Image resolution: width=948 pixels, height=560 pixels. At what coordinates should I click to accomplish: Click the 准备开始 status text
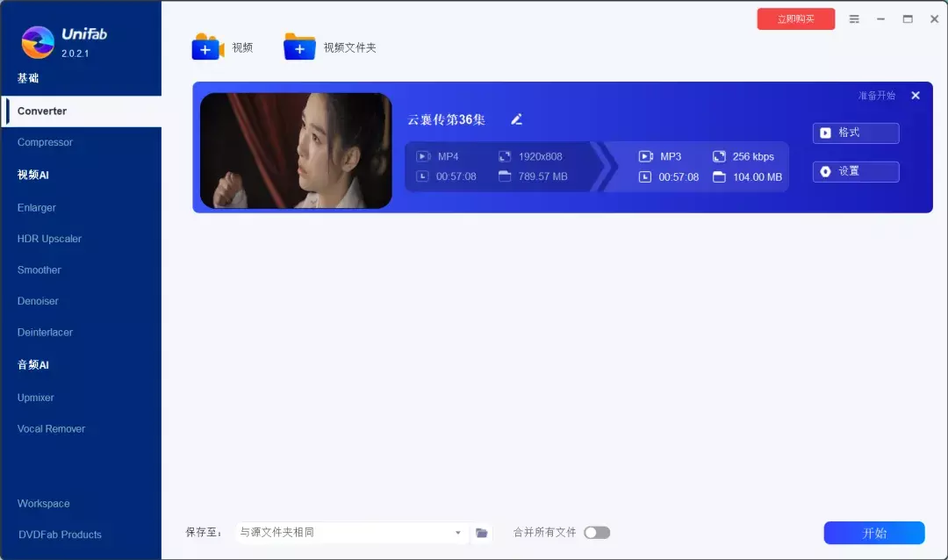[x=877, y=96]
